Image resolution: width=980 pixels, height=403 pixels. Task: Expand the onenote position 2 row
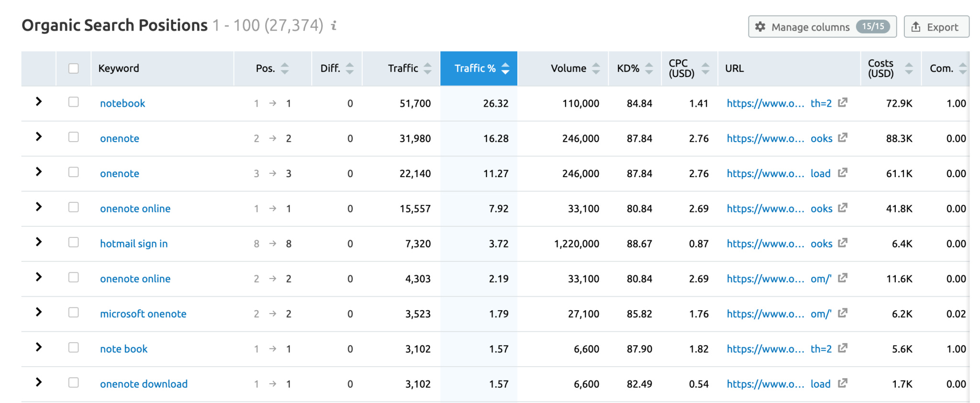pyautogui.click(x=39, y=136)
